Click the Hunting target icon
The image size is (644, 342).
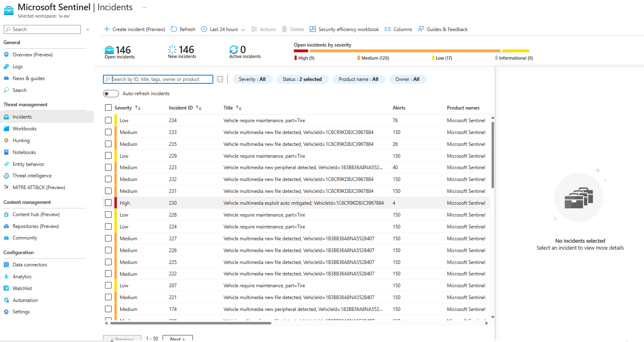click(6, 141)
